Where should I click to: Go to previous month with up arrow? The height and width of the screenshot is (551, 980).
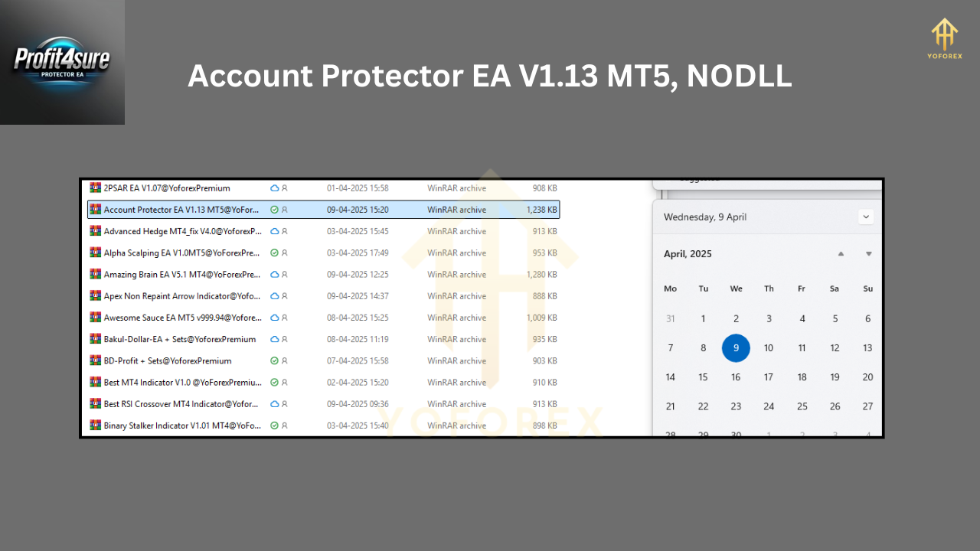pos(841,254)
